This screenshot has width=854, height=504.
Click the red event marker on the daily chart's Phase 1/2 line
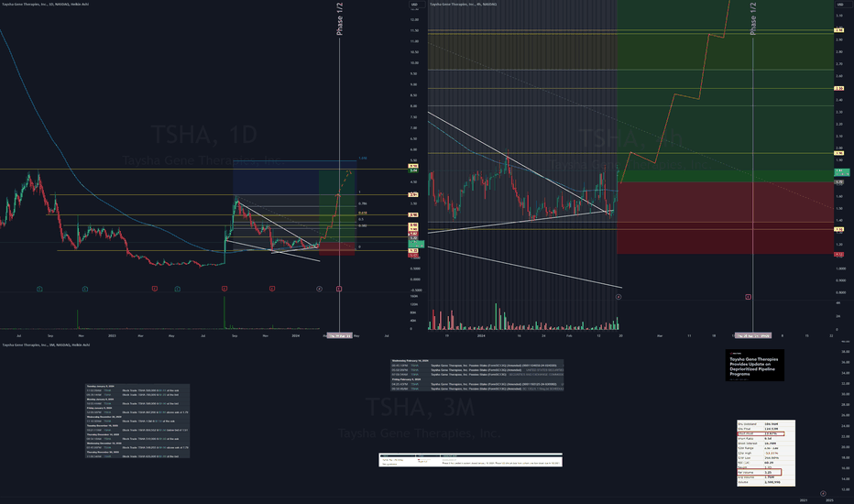click(x=339, y=289)
